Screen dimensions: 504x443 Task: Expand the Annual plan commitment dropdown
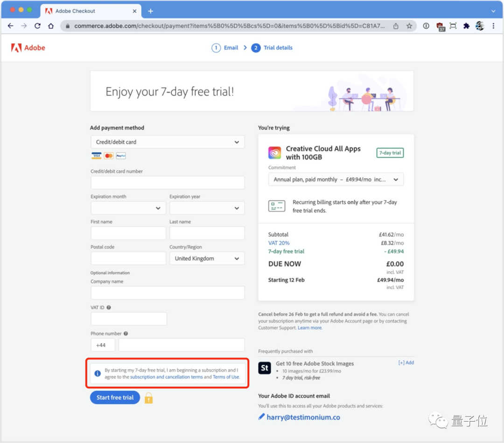pos(335,179)
